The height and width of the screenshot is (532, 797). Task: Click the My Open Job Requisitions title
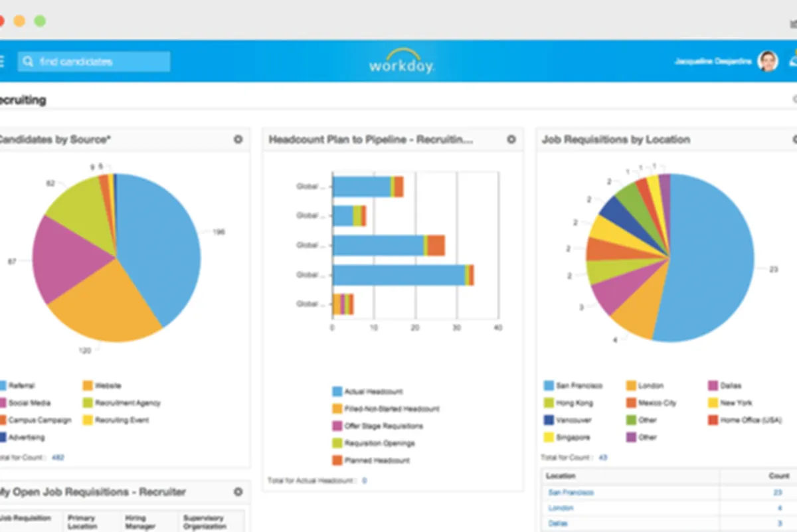point(92,492)
